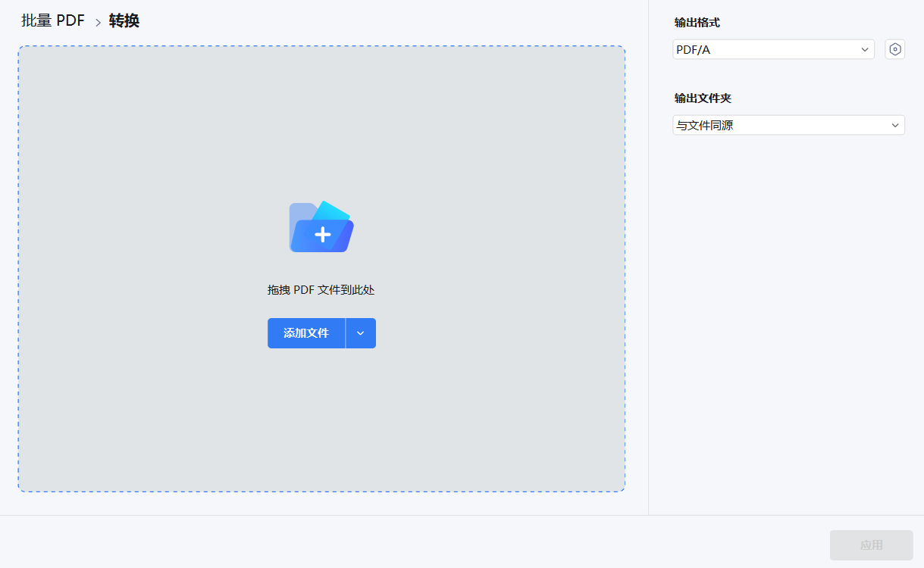Click the arrow icon in 输出文件夹 field
The image size is (924, 568).
point(893,124)
